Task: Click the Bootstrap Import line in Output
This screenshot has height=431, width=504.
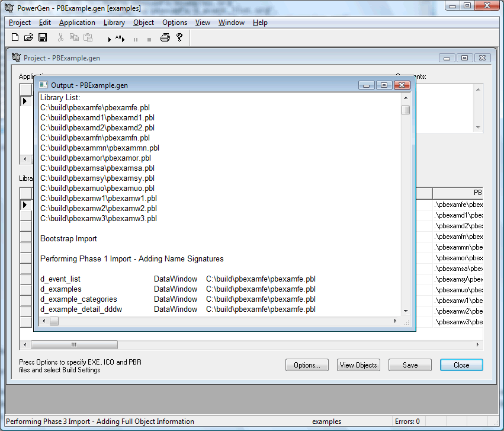Action: click(69, 239)
